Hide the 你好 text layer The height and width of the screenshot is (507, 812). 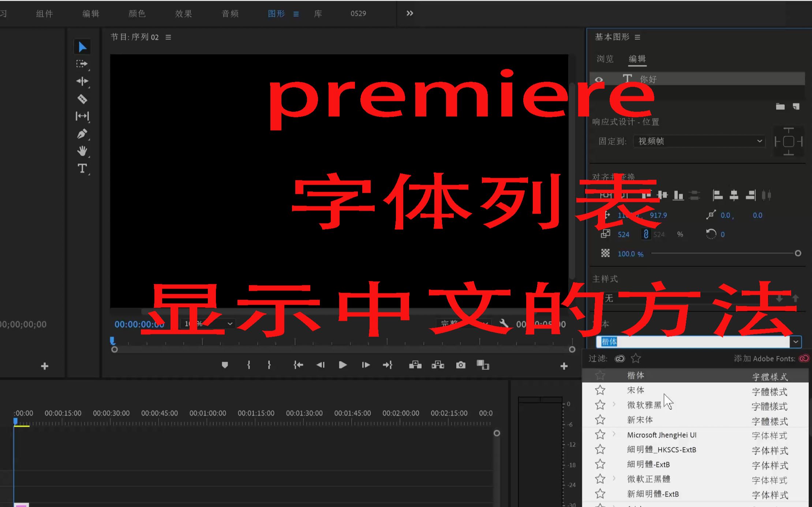pos(599,79)
